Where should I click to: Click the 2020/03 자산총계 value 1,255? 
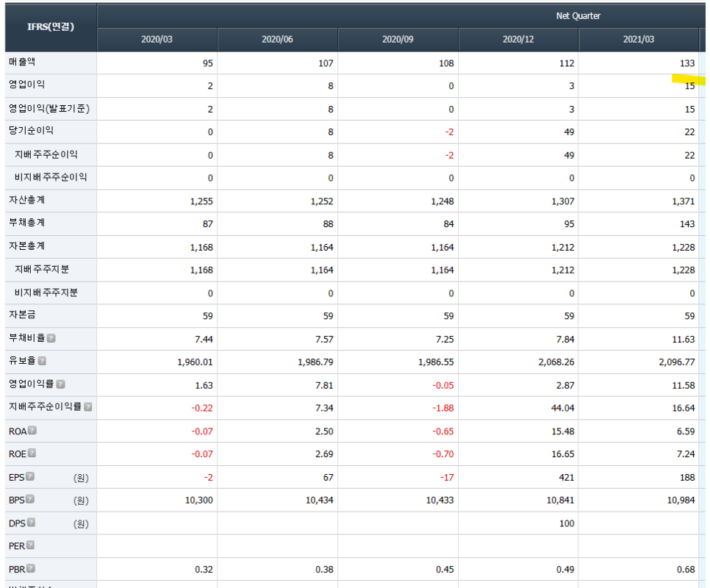coord(201,201)
